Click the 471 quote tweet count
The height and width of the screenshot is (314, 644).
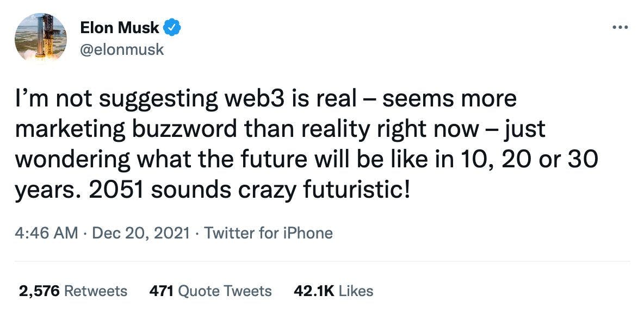coord(162,291)
